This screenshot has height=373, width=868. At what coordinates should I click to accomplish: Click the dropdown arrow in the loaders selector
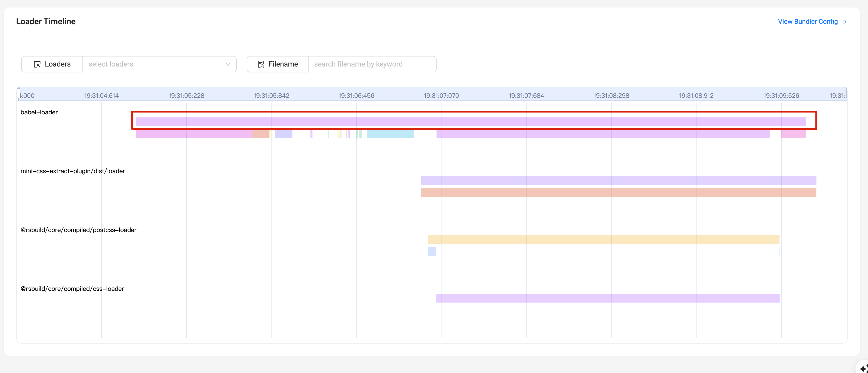(228, 64)
